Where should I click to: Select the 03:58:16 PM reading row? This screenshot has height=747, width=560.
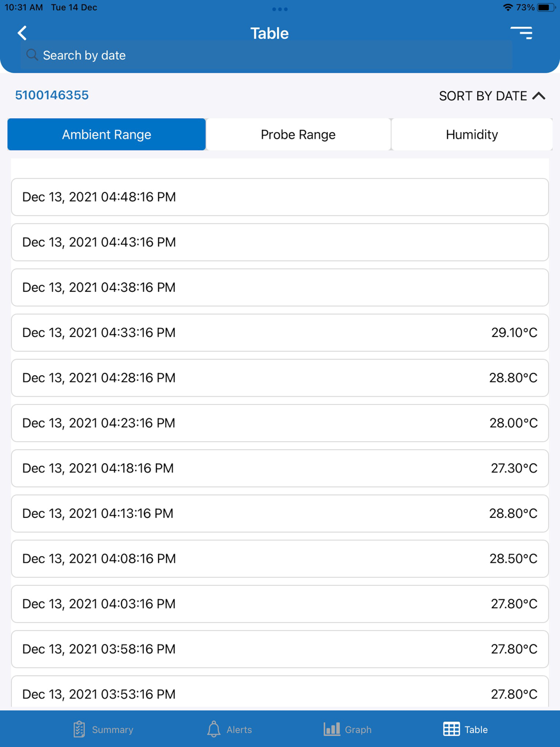280,649
